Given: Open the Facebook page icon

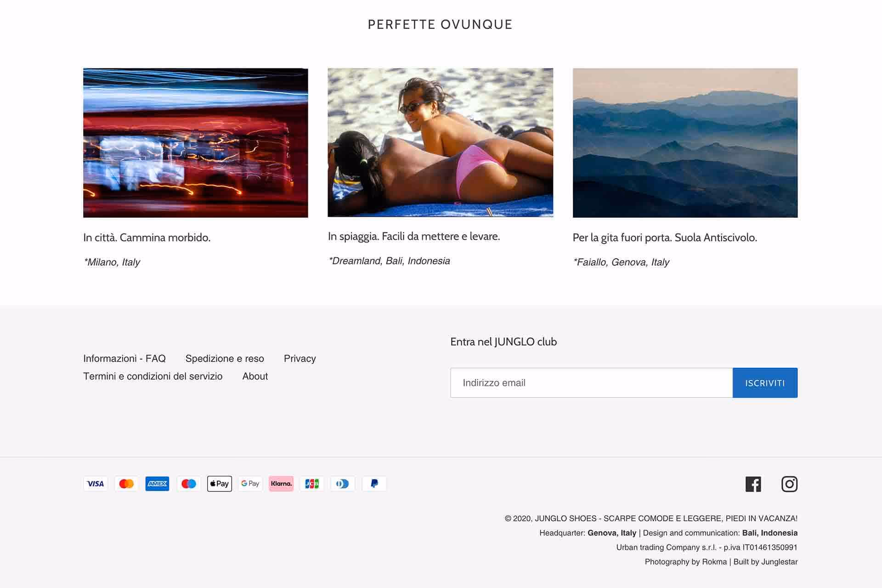Looking at the screenshot, I should [x=753, y=484].
